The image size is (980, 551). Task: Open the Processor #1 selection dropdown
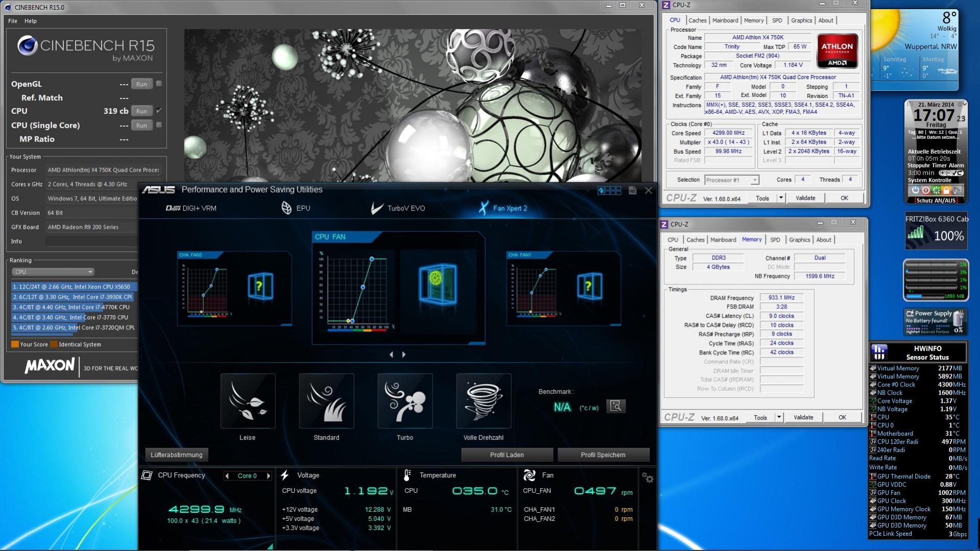coord(732,180)
